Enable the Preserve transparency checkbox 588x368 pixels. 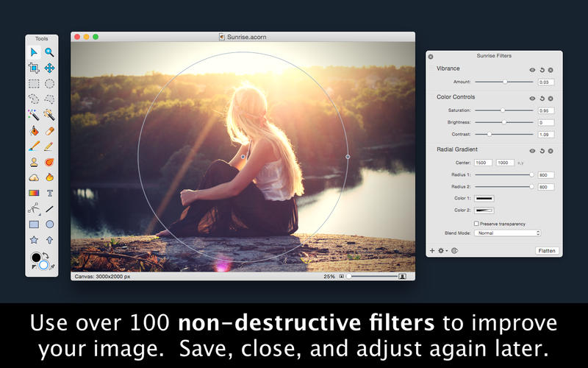click(x=476, y=224)
